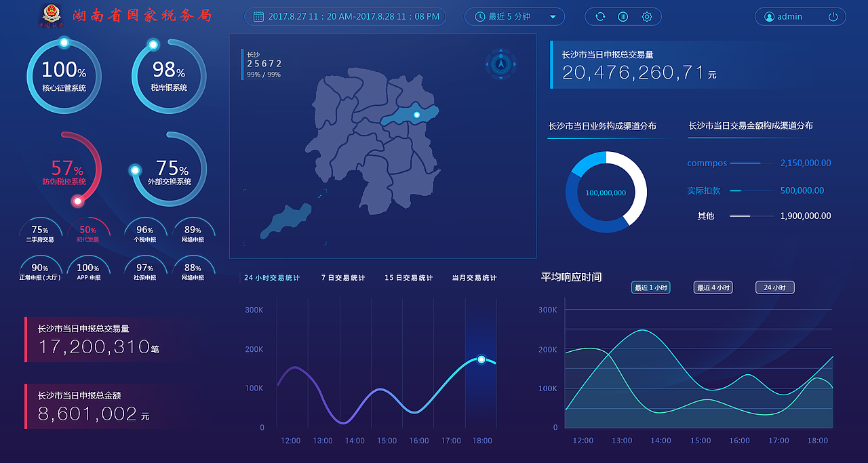Open the calendar date picker icon
The image size is (868, 463).
[258, 16]
